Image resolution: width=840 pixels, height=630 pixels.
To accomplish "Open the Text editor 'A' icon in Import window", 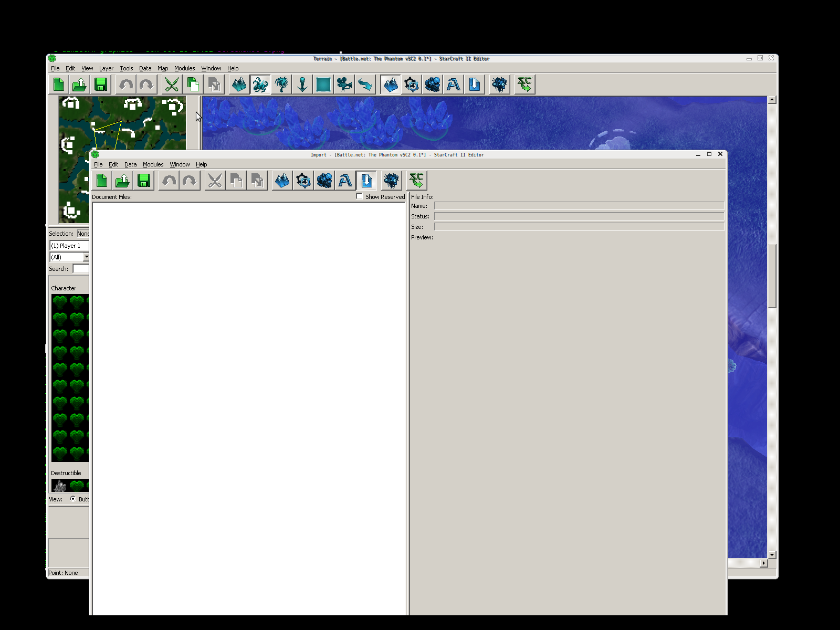I will coord(345,181).
